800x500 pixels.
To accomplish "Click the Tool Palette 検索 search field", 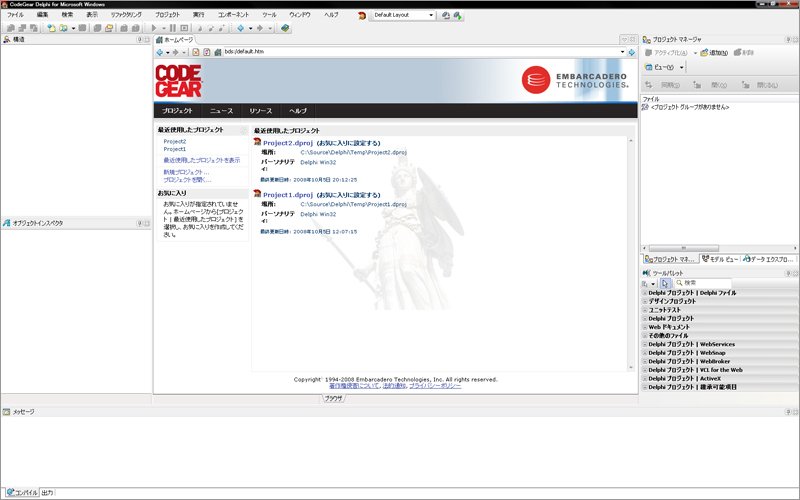I will [x=703, y=283].
